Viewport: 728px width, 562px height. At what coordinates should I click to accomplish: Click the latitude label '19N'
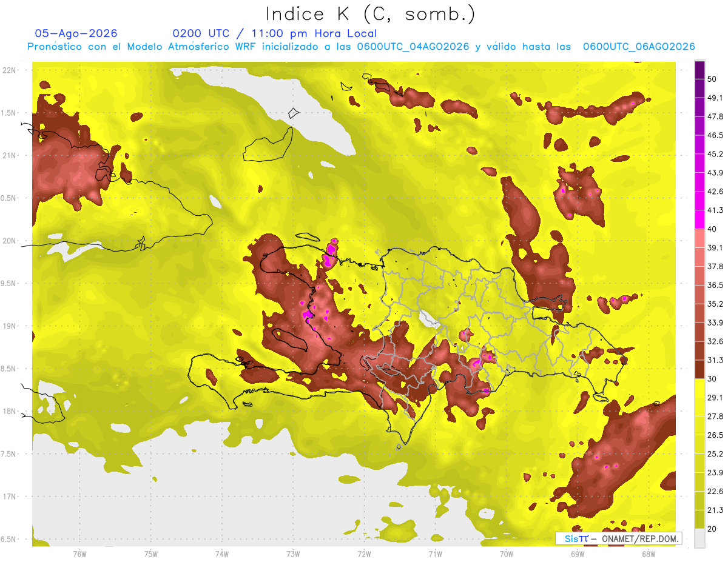pos(10,326)
